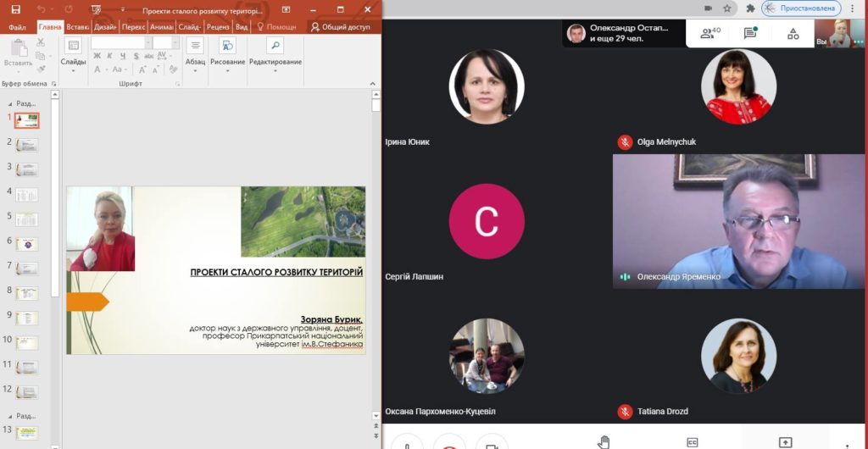Select slide 6 thumbnail in the slide panel

tap(26, 244)
